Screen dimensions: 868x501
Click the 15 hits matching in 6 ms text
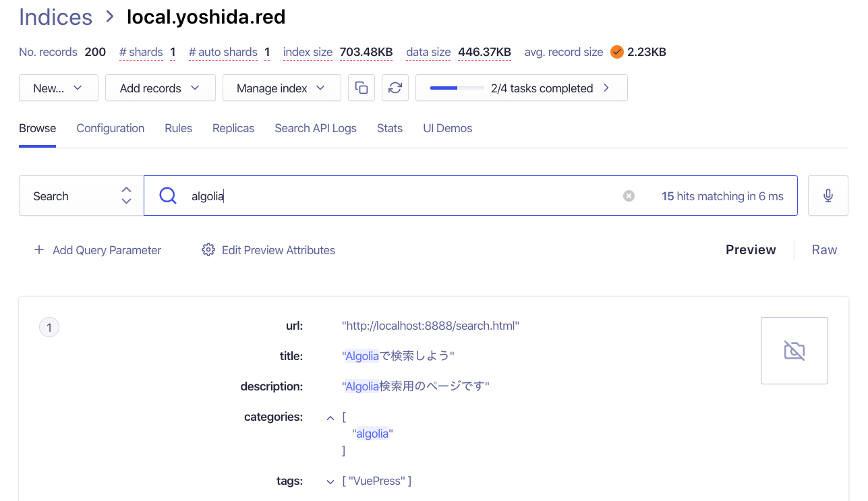pyautogui.click(x=722, y=196)
